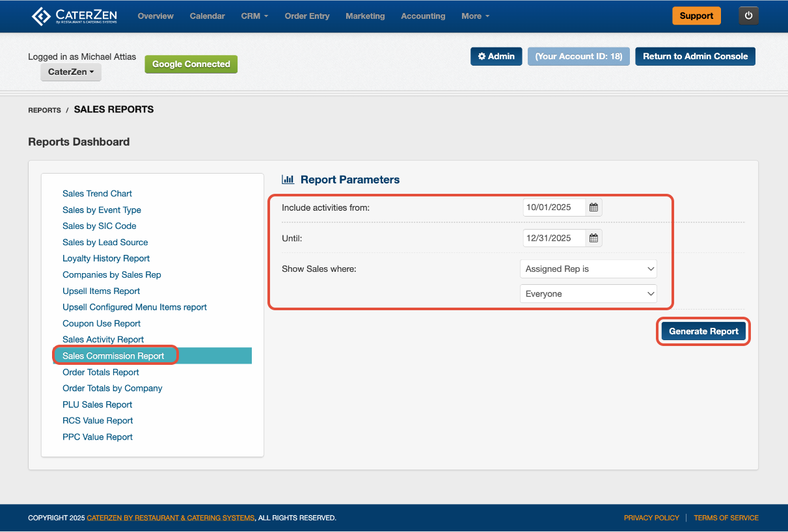This screenshot has height=532, width=788.
Task: Open the Terms of Service footer link
Action: pos(726,518)
